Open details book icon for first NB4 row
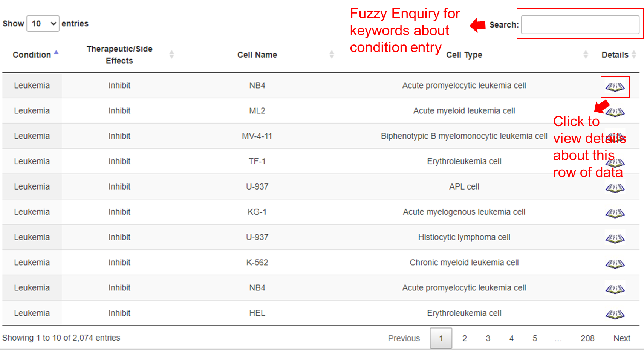The height and width of the screenshot is (350, 644). pyautogui.click(x=615, y=87)
